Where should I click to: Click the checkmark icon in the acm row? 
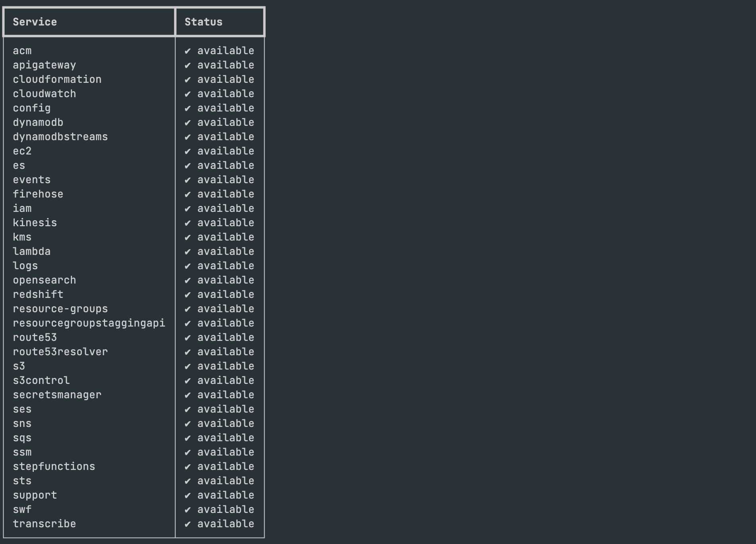tap(188, 51)
